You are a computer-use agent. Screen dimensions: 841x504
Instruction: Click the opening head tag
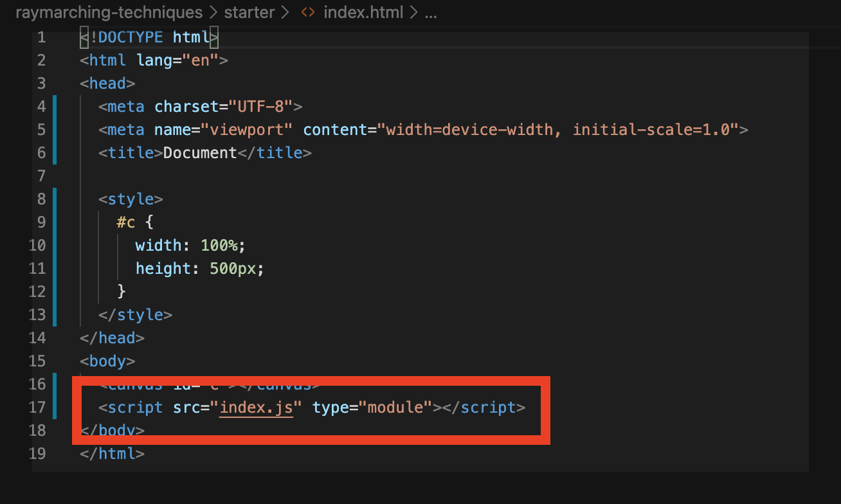pyautogui.click(x=107, y=83)
